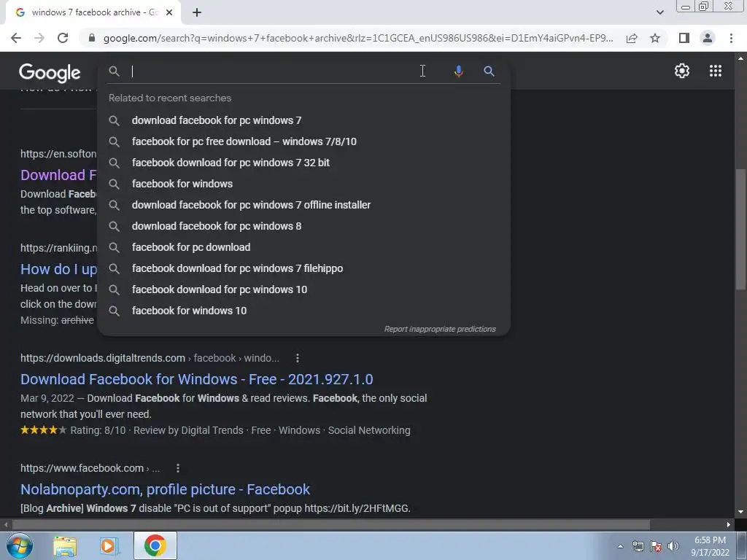Click the horizontal scroll right arrow
The height and width of the screenshot is (560, 747).
729,524
